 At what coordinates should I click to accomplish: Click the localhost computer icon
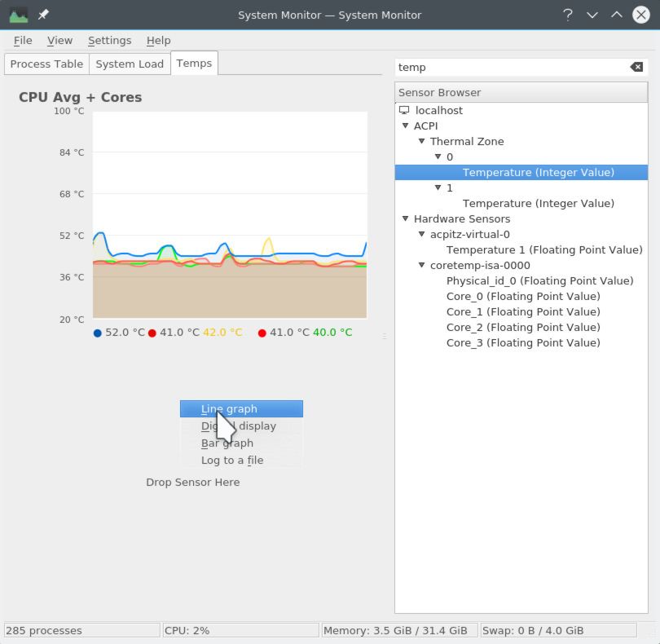(404, 110)
